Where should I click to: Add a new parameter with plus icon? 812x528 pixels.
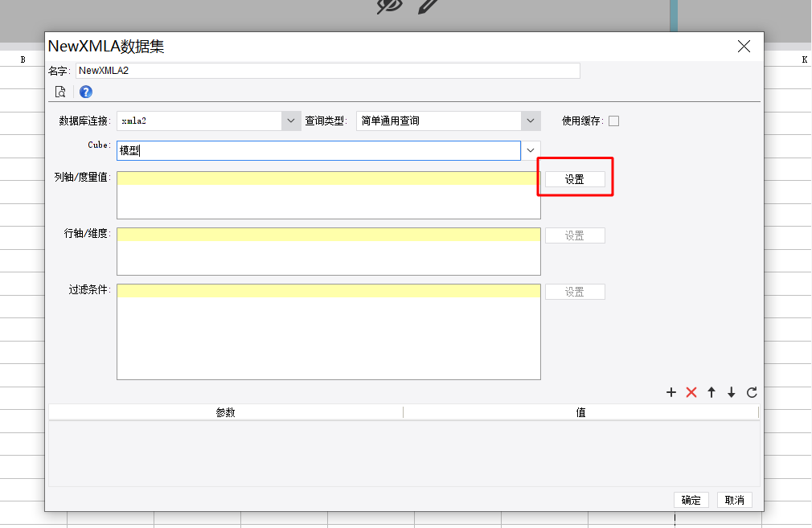click(x=671, y=392)
